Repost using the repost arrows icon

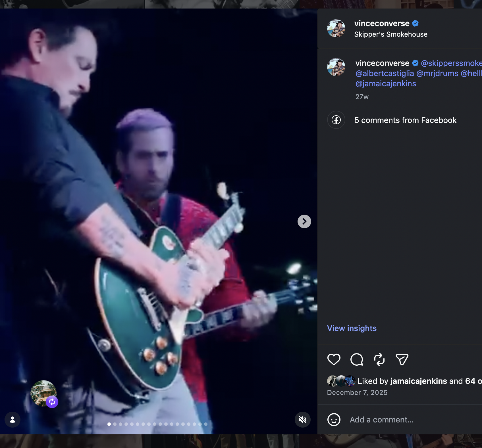(x=379, y=359)
